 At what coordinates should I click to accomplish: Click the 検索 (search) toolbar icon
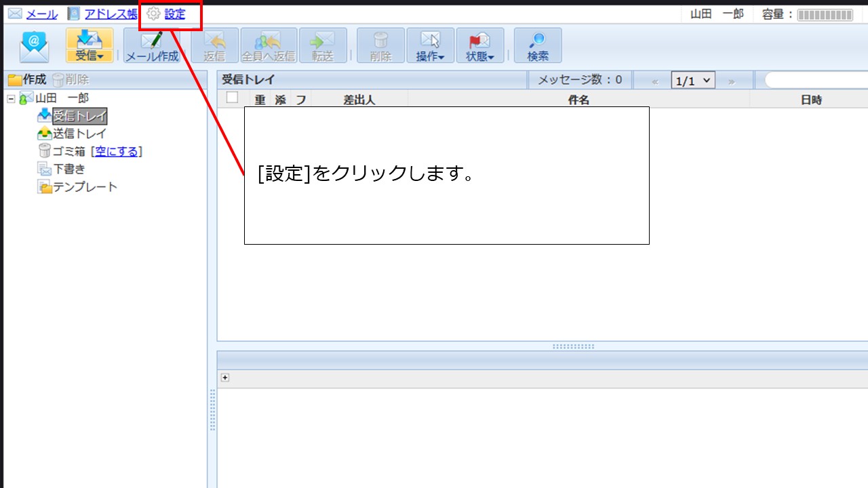click(538, 45)
